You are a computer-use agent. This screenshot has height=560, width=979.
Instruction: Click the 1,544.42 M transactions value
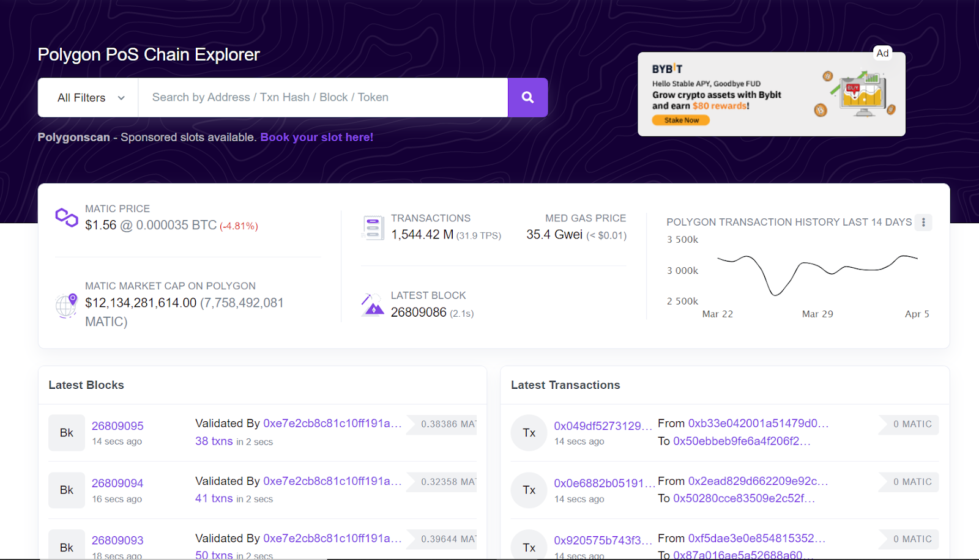422,235
